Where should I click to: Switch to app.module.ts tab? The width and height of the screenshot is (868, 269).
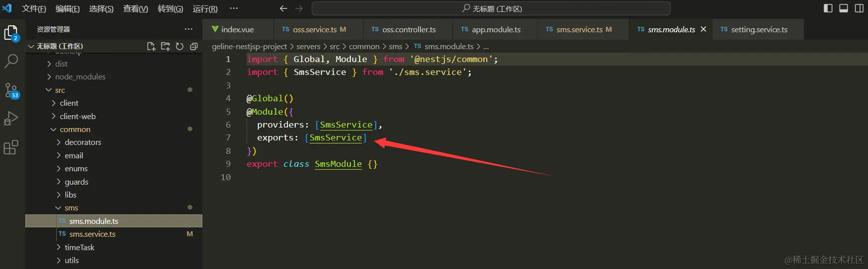(495, 29)
